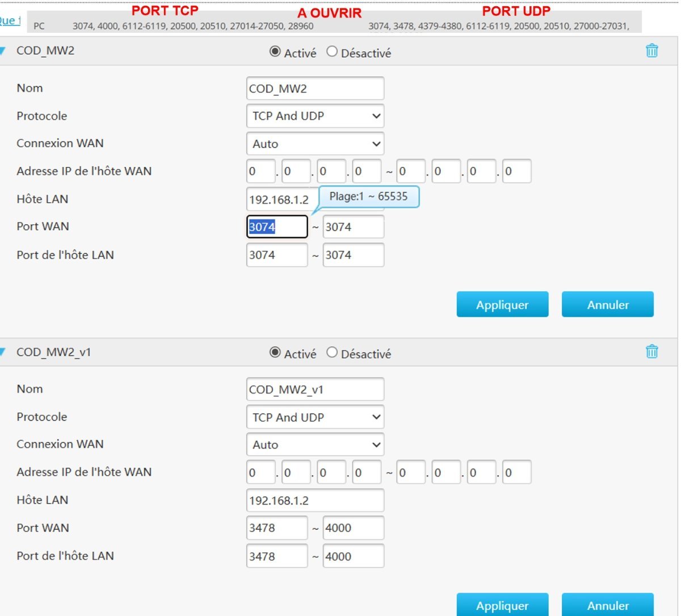Select Désactivé for the COD_MW2_v1 rule

[x=332, y=353]
